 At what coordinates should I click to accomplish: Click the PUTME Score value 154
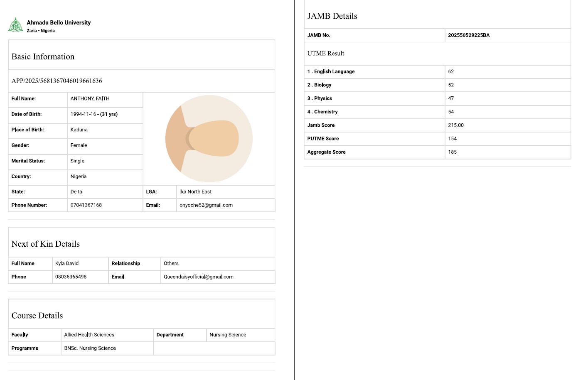click(453, 139)
